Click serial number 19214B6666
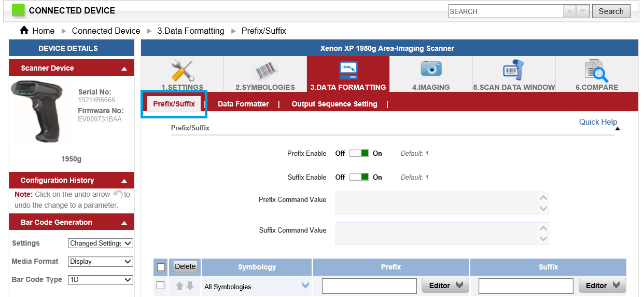 [96, 100]
